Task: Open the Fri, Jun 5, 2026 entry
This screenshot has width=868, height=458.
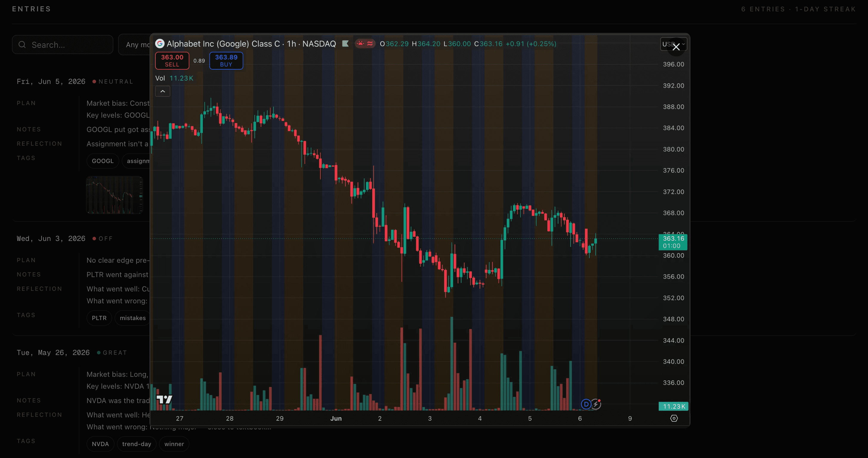Action: (51, 82)
